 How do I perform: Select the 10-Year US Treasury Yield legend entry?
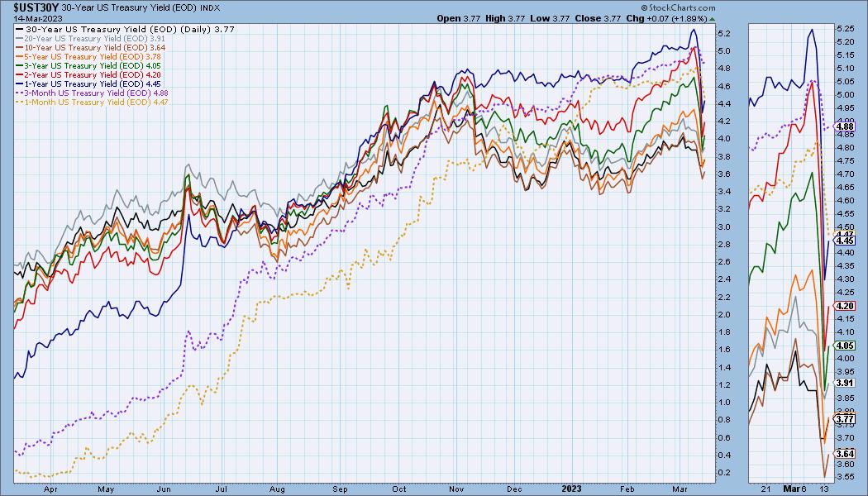[x=91, y=48]
